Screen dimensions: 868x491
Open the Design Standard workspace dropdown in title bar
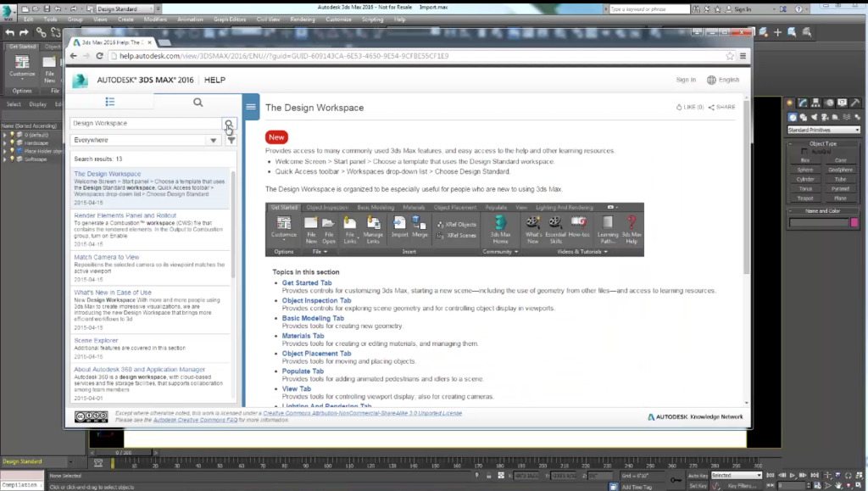[x=125, y=8]
